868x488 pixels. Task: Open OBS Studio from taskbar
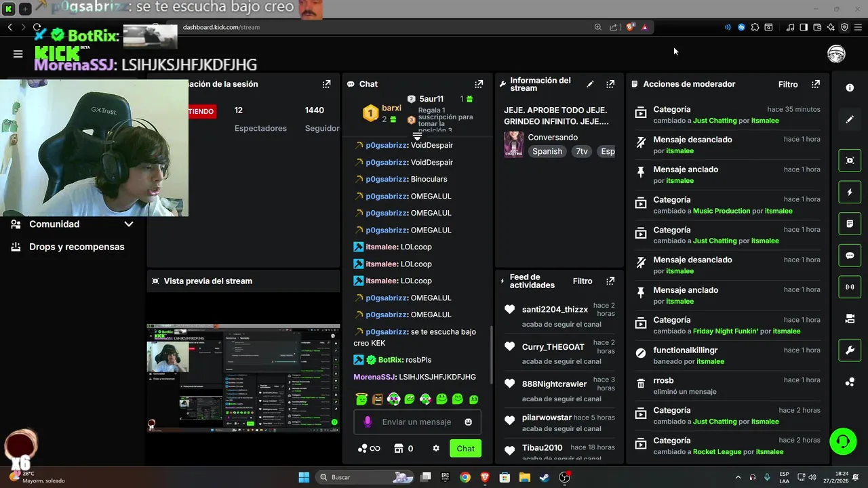[564, 477]
